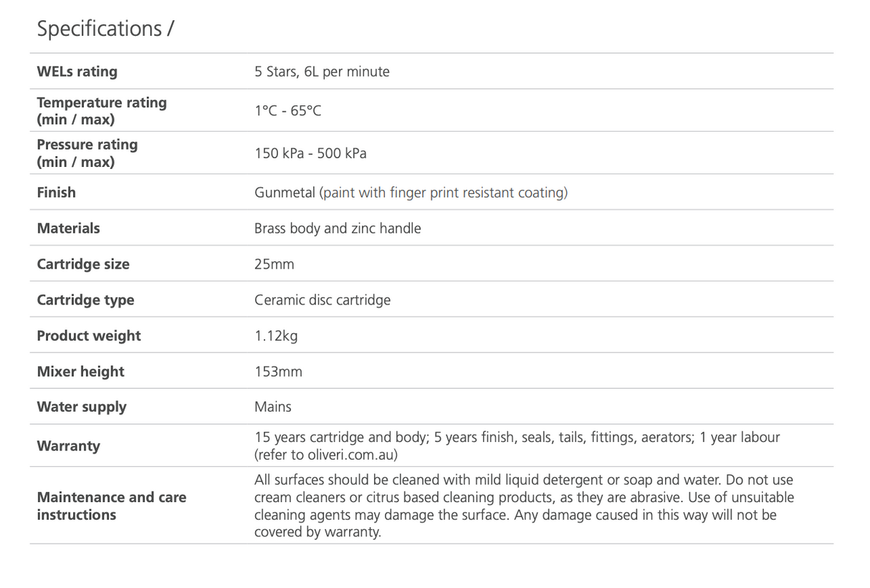Image resolution: width=870 pixels, height=588 pixels.
Task: Click the WELs rating label
Action: [x=77, y=72]
